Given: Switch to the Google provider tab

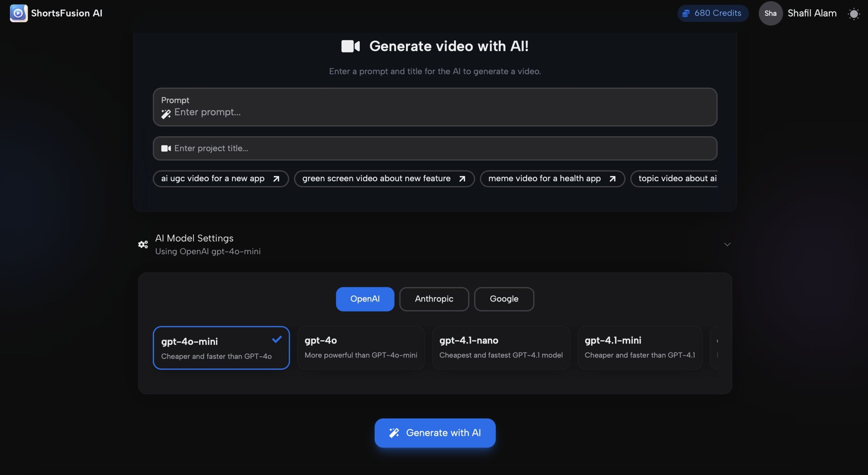Looking at the screenshot, I should click(504, 299).
